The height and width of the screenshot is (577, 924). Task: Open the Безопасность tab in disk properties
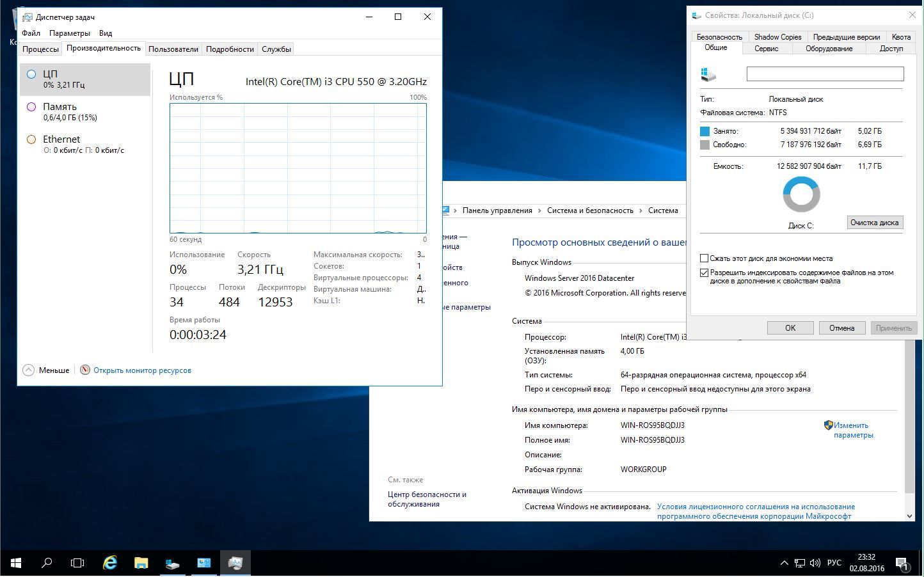[719, 37]
